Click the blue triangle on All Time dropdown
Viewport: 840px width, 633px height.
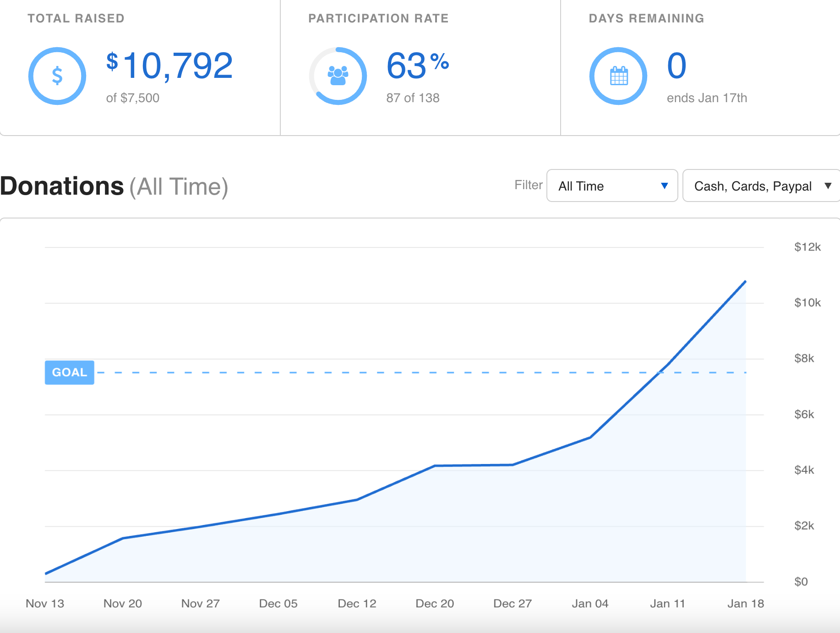click(x=664, y=186)
